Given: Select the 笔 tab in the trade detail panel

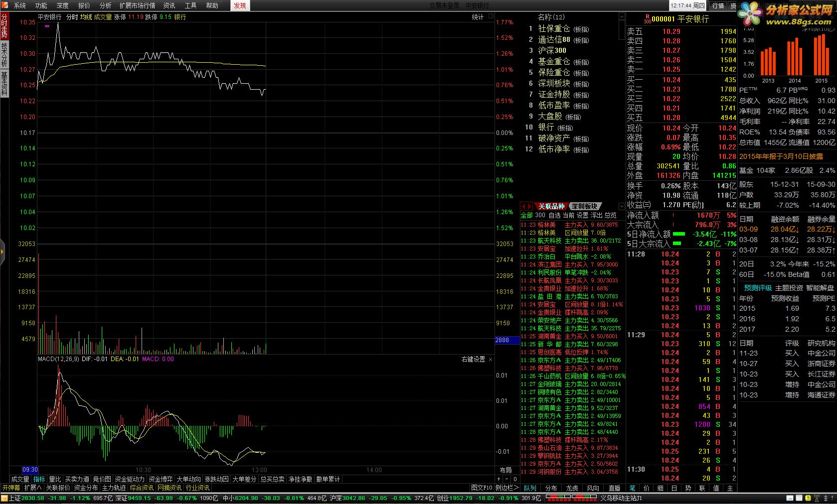Looking at the screenshot, I should 633,489.
